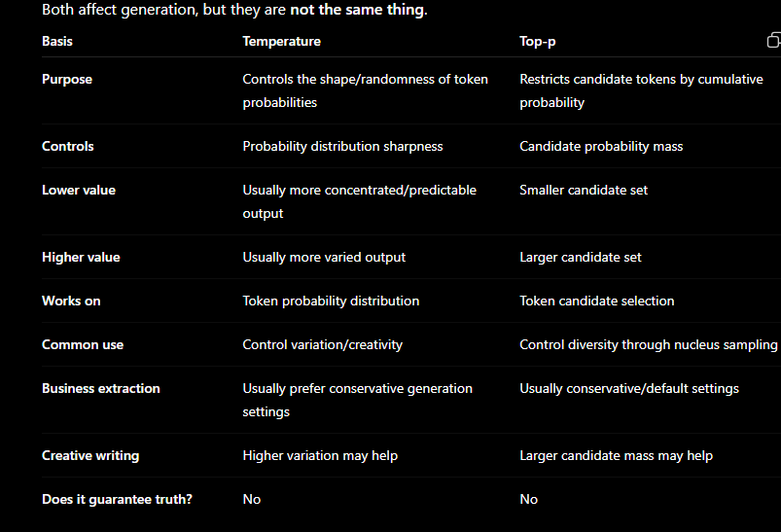Click the Common use row label
The height and width of the screenshot is (532, 781).
(83, 344)
